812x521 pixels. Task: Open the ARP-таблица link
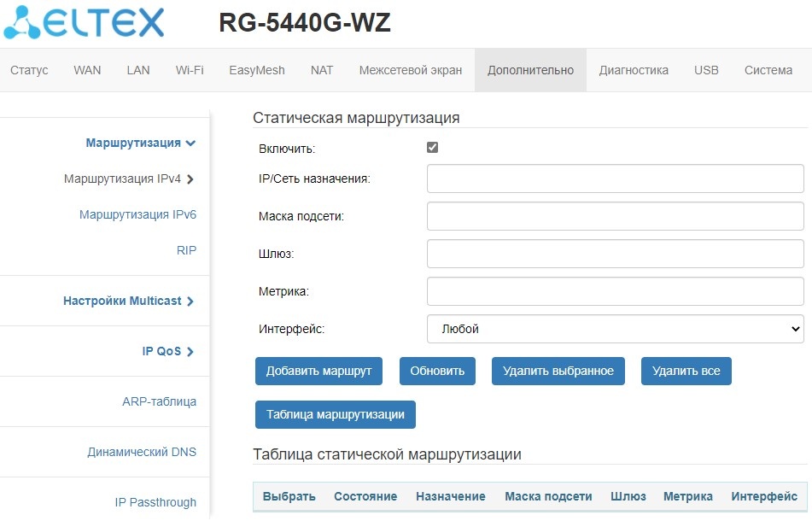159,401
